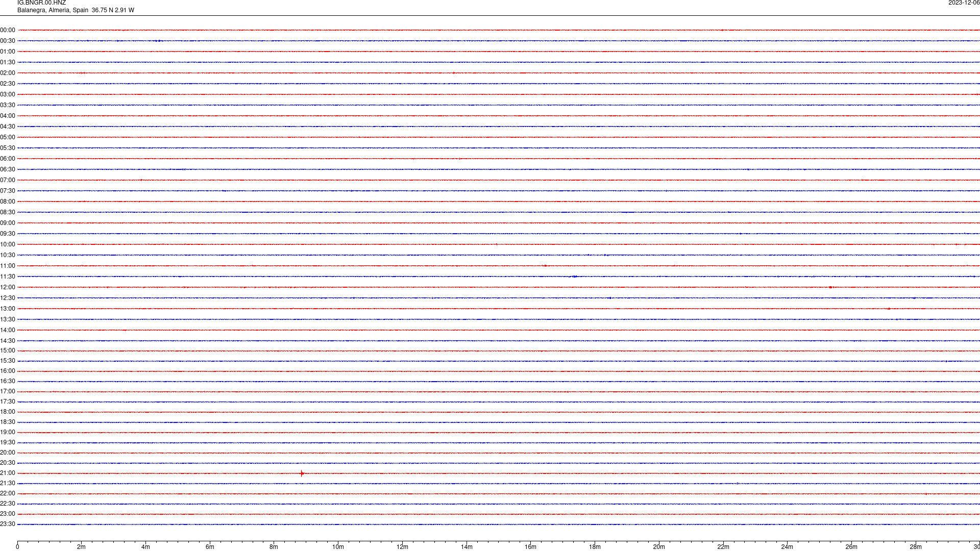Click the 12m tick label on time axis
This screenshot has height=551, width=980.
tap(402, 547)
